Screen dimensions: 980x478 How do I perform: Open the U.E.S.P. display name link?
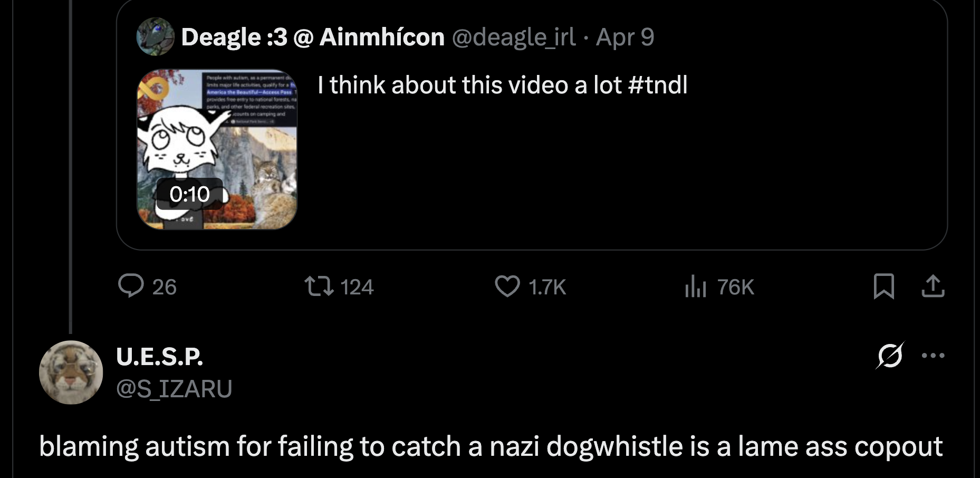coord(159,357)
